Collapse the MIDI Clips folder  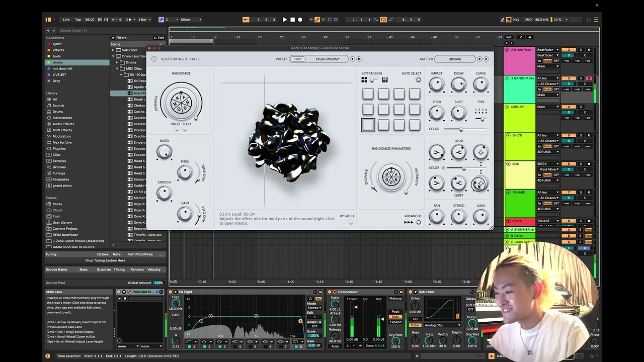tap(117, 68)
